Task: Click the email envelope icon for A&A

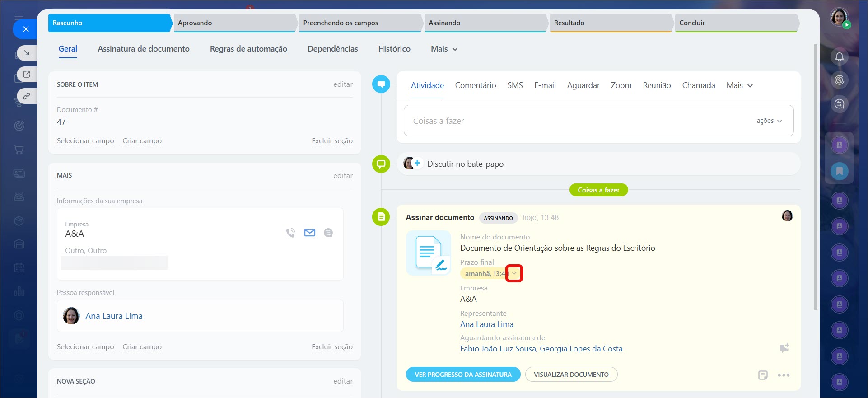Action: 309,233
